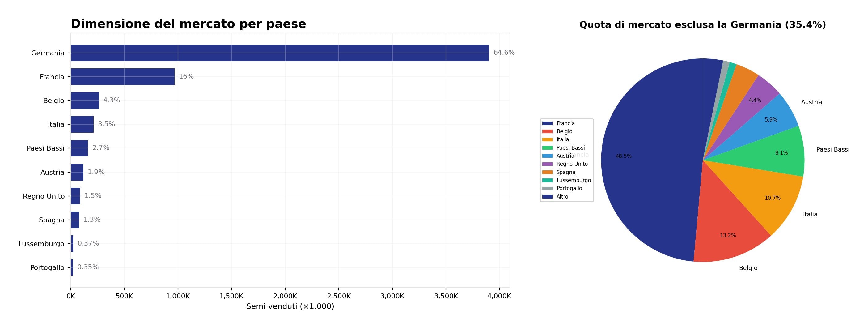
Task: Select the Italia bar showing 3.5%
Action: pos(82,124)
